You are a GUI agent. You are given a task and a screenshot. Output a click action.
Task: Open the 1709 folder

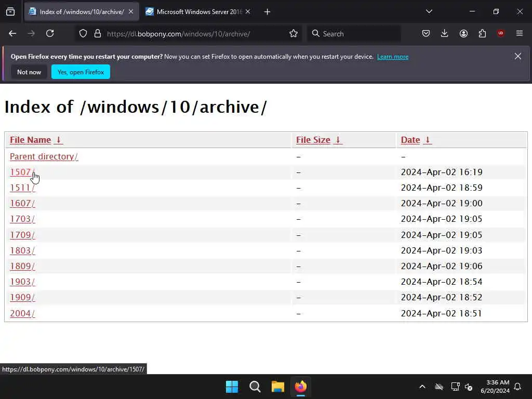coord(22,235)
